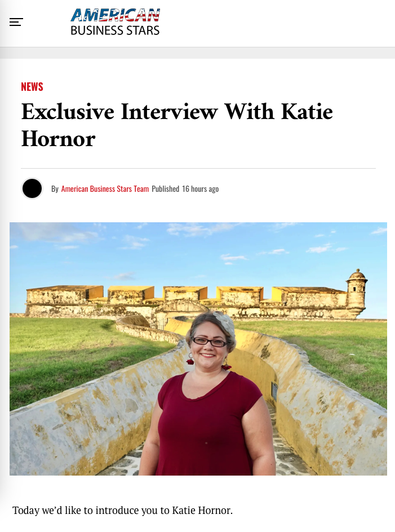395x532 pixels.
Task: Click the Exclusive Interview headline title
Action: [177, 125]
